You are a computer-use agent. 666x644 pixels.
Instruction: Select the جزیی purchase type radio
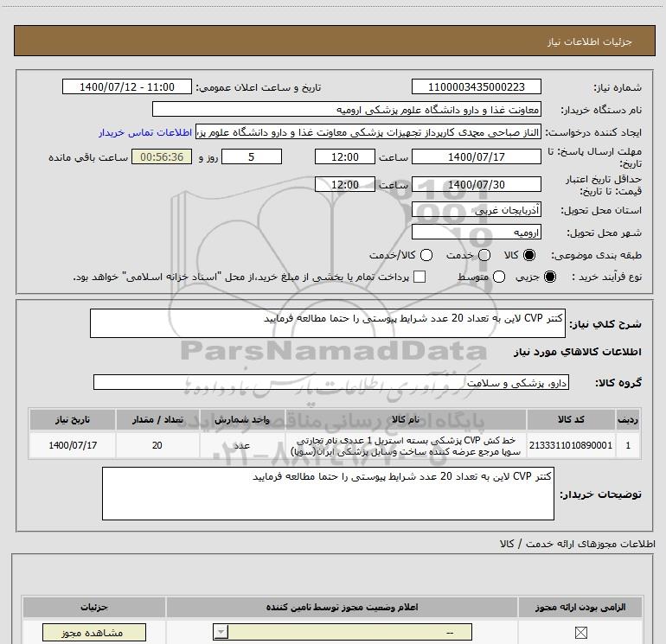pos(551,277)
